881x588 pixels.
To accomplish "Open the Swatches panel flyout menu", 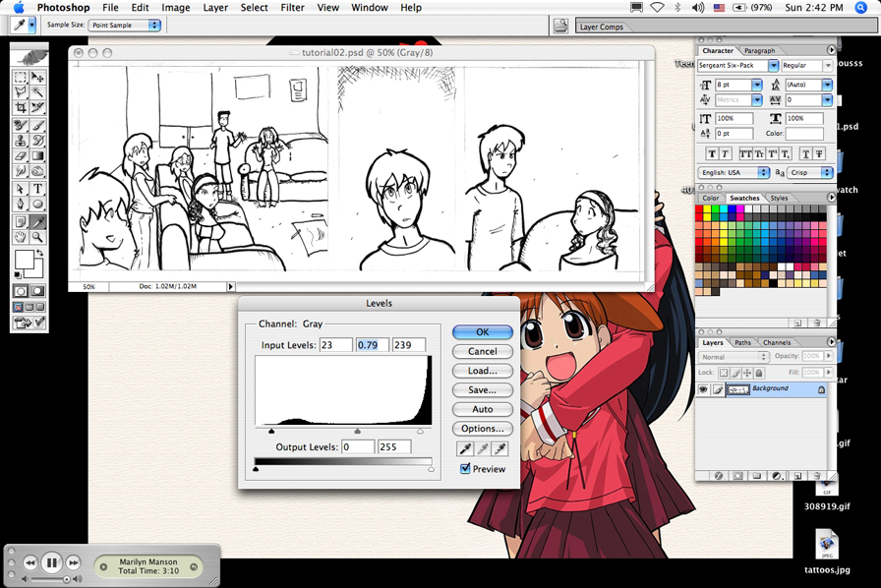I will pos(831,198).
